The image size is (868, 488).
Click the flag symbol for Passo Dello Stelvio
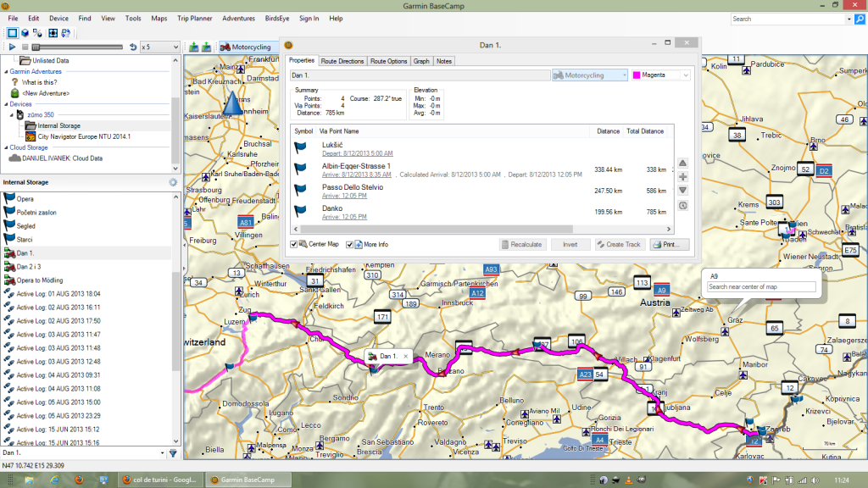[300, 190]
